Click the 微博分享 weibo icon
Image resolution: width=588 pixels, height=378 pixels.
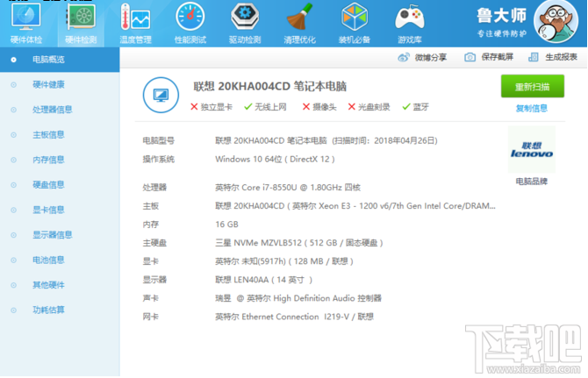(404, 57)
